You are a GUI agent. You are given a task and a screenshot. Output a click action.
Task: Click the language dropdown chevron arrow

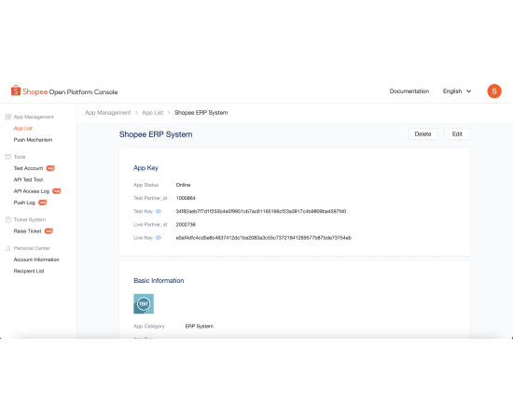pos(468,91)
